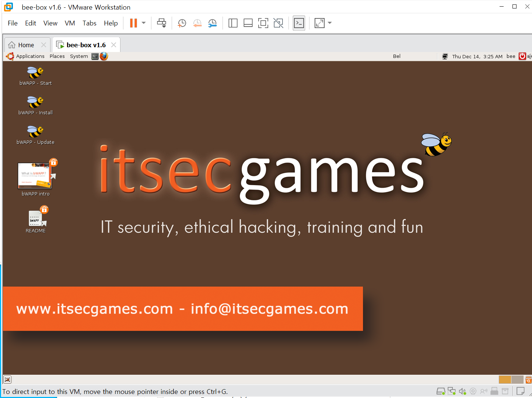Toggle the library sidebar view
This screenshot has height=398, width=532.
233,23
